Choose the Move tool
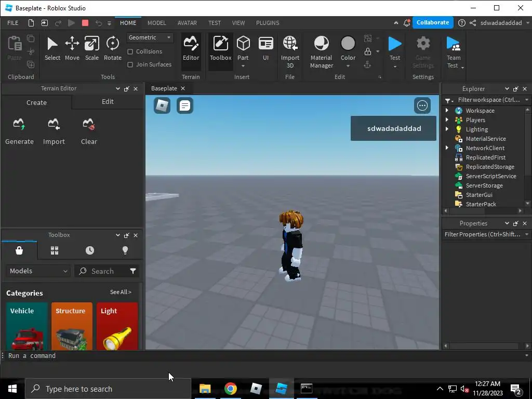 [x=72, y=49]
